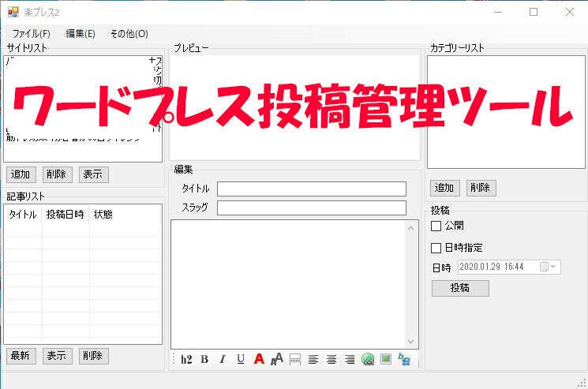Screen dimensions: 588x389
Task: Click the toolbar drag grip handle
Action: 174,359
